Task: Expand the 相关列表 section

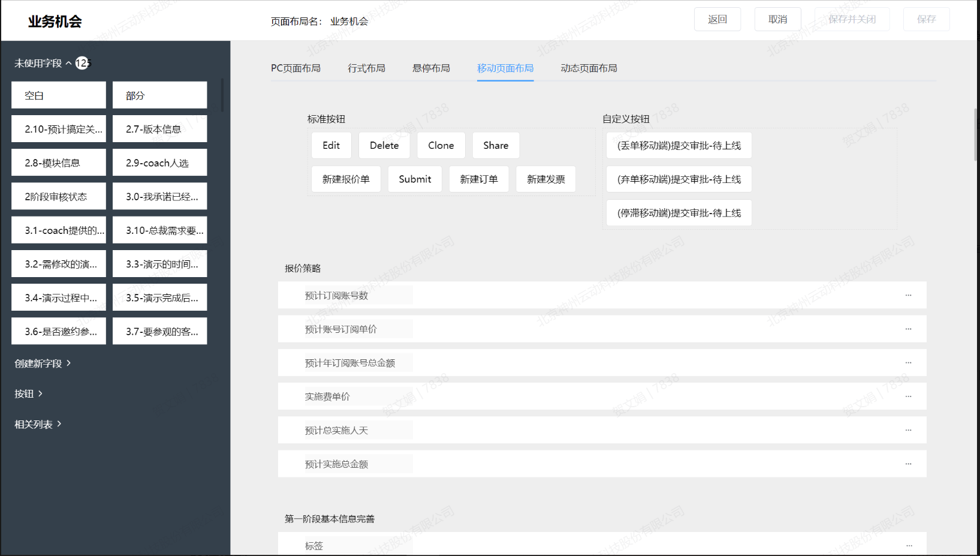Action: click(x=38, y=425)
